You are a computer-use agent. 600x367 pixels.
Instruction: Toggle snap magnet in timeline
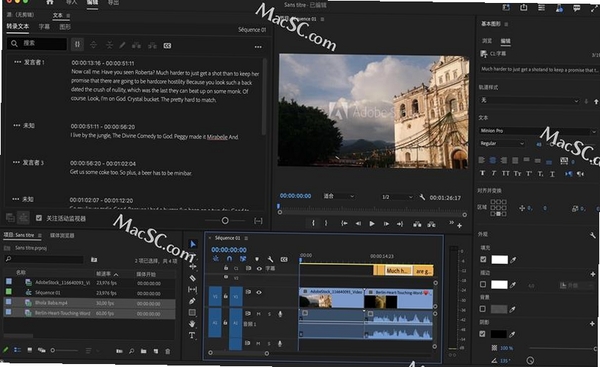click(x=229, y=259)
